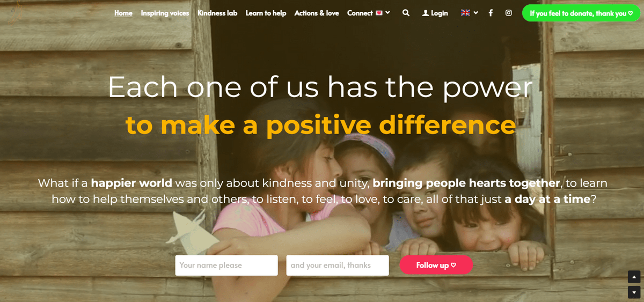Expand the Connect dropdown chevron

coord(387,13)
